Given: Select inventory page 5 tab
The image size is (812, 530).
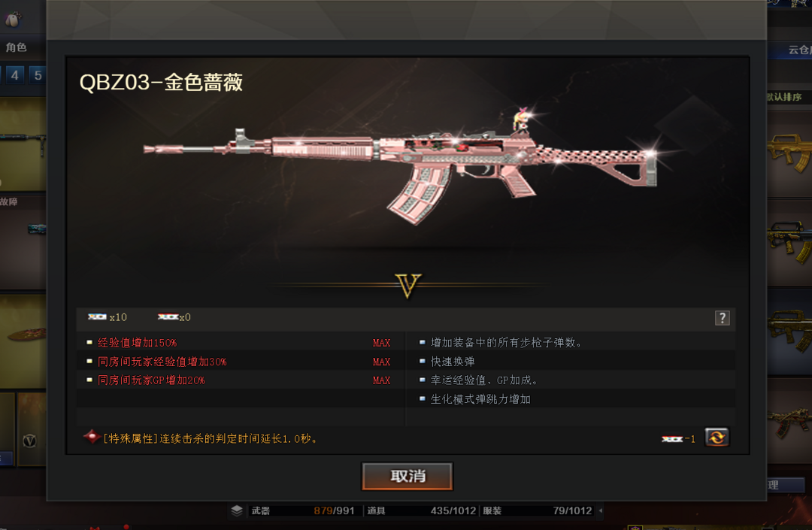Looking at the screenshot, I should point(38,76).
